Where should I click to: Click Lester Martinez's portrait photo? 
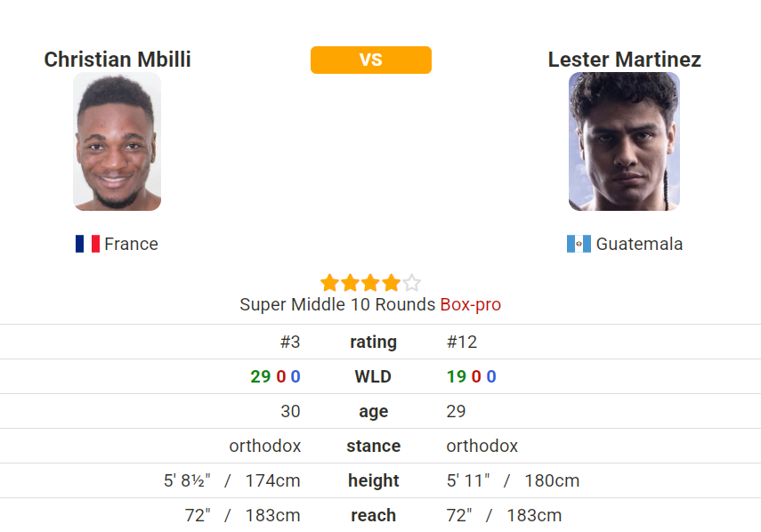(x=624, y=141)
